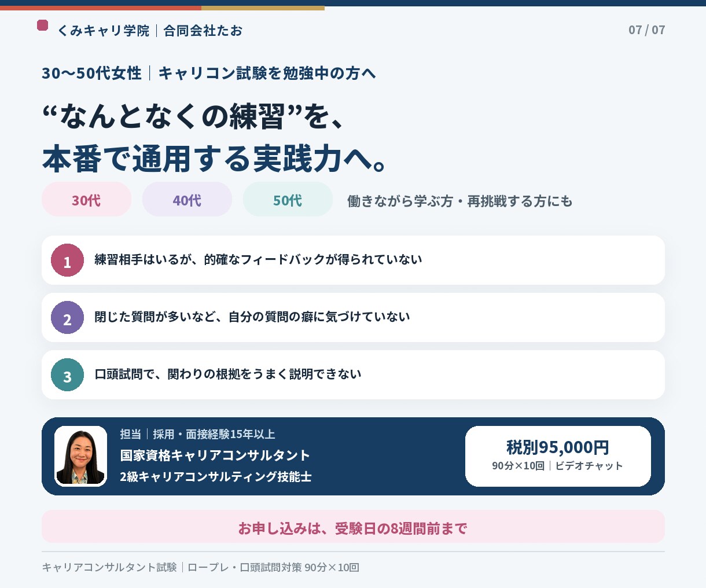Click the “なんとなくの練習”を、 headline
The height and width of the screenshot is (588, 706).
[194, 116]
